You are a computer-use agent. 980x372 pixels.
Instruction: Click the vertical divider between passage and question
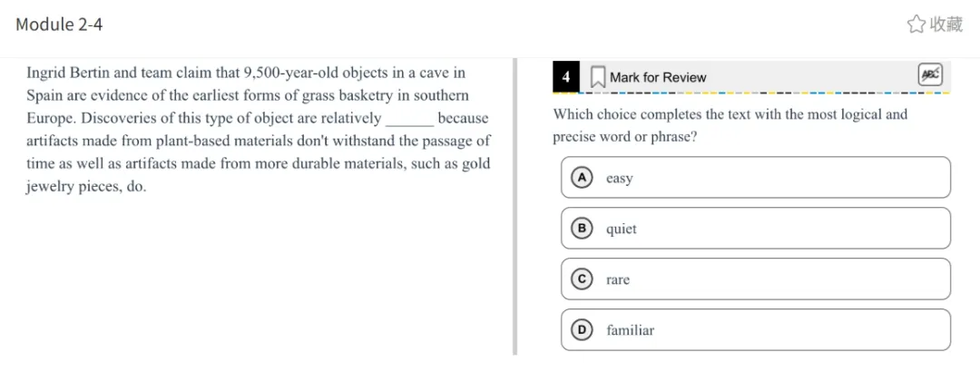(x=514, y=207)
